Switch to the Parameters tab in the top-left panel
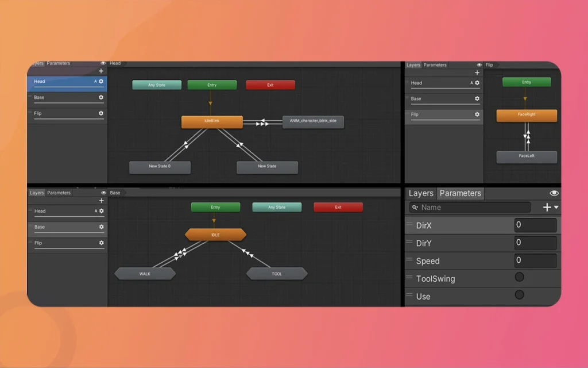This screenshot has width=588, height=368. pyautogui.click(x=58, y=63)
